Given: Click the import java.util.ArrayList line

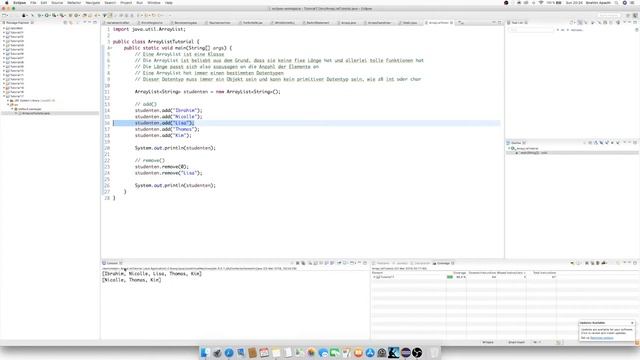Looking at the screenshot, I should click(149, 29).
